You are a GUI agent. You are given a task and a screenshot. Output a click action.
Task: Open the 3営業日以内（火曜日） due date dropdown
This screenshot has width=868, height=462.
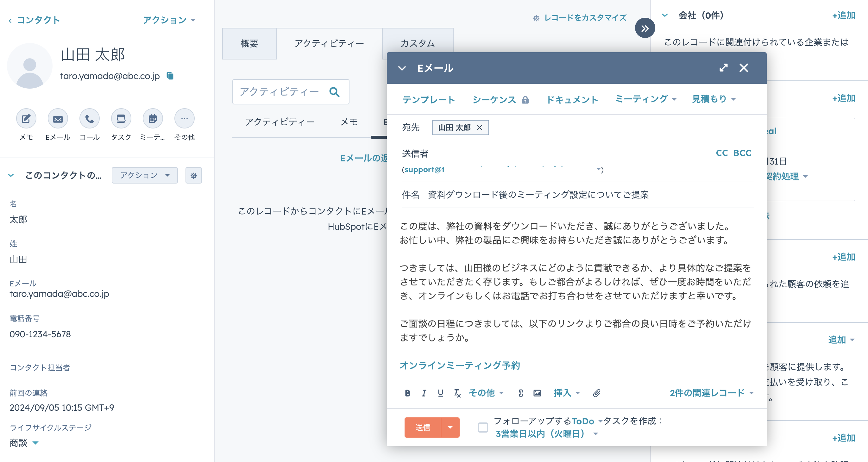[x=547, y=434]
